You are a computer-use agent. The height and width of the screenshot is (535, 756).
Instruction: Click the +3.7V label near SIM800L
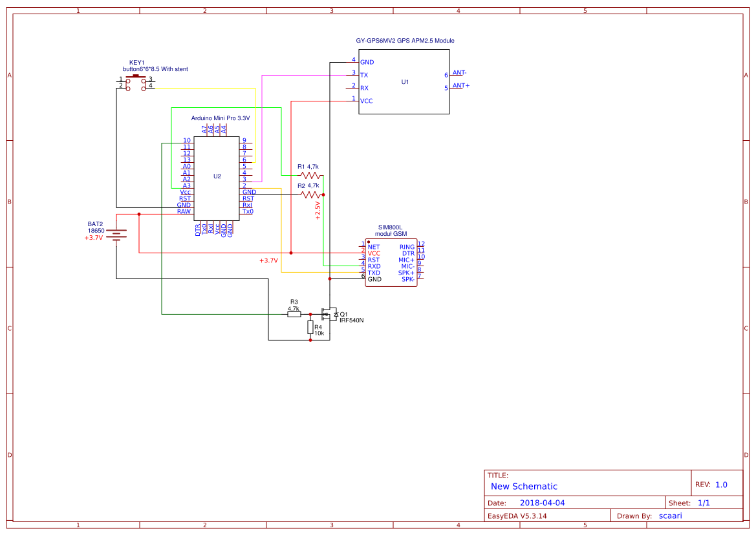click(268, 260)
